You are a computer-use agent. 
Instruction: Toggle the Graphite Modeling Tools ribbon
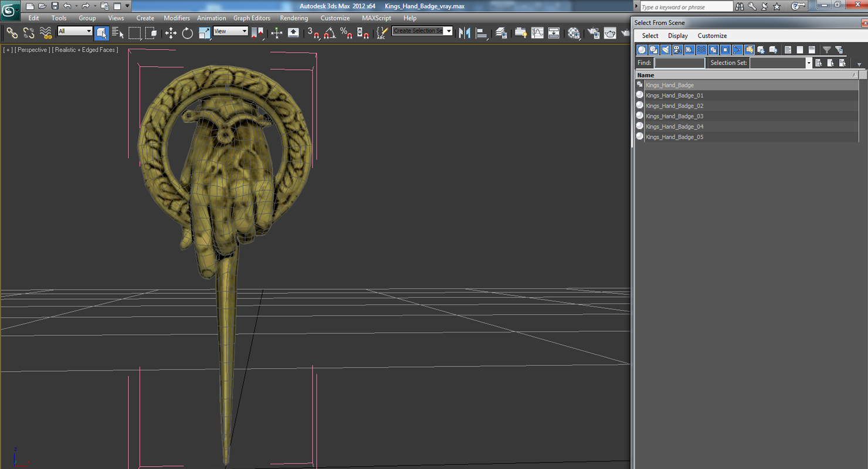(520, 33)
